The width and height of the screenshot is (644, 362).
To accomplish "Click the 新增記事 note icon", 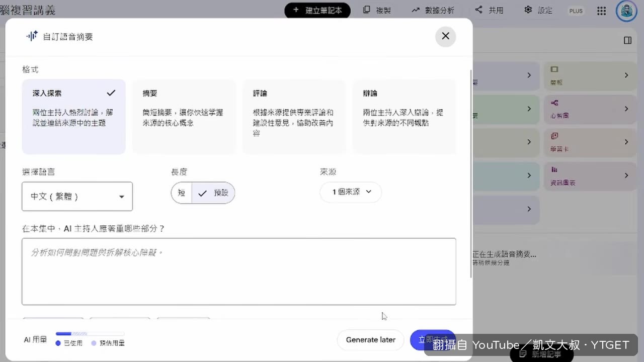I will click(x=523, y=354).
